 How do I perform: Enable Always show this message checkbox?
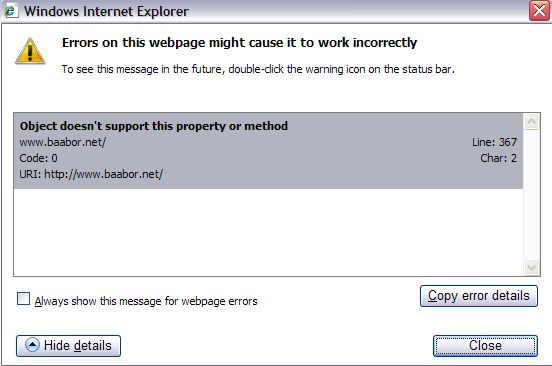[24, 299]
